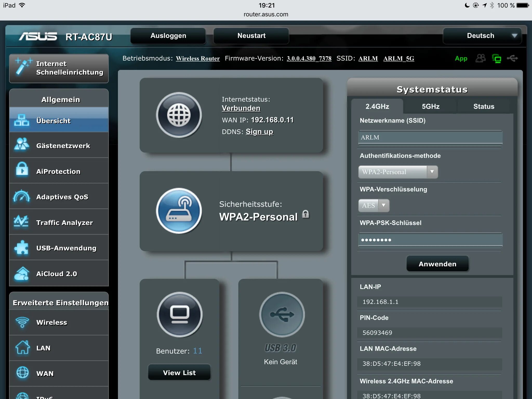Viewport: 532px width, 399px height.
Task: Click the guest network status icon
Action: 480,59
